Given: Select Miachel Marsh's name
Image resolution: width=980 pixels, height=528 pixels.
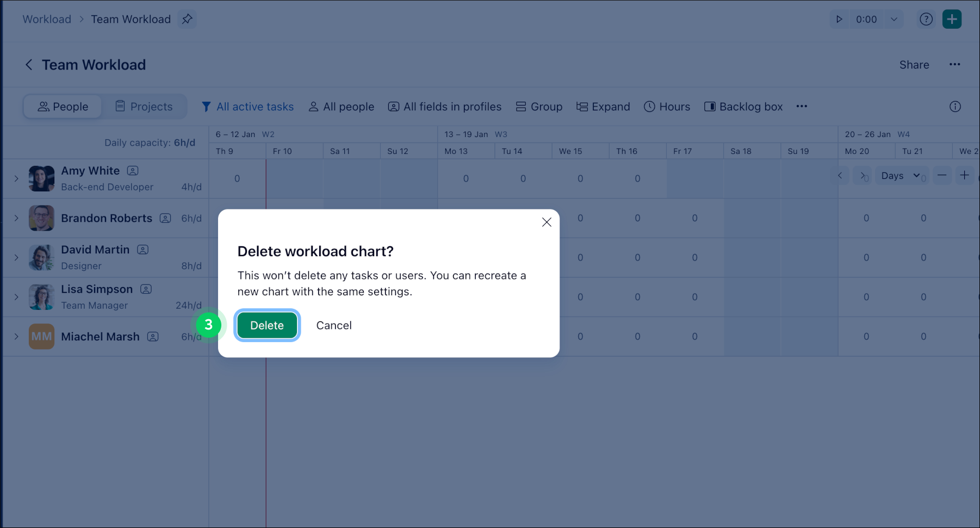Looking at the screenshot, I should click(x=100, y=337).
